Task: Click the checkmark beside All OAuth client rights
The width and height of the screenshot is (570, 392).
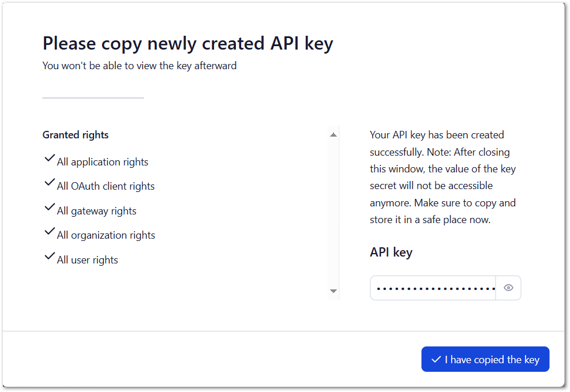Action: coord(49,183)
